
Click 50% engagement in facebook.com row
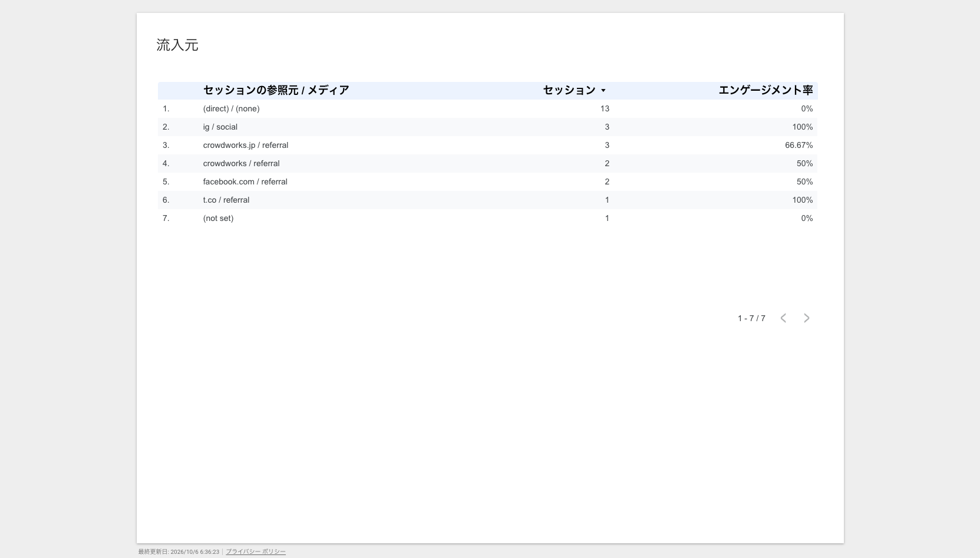click(804, 181)
